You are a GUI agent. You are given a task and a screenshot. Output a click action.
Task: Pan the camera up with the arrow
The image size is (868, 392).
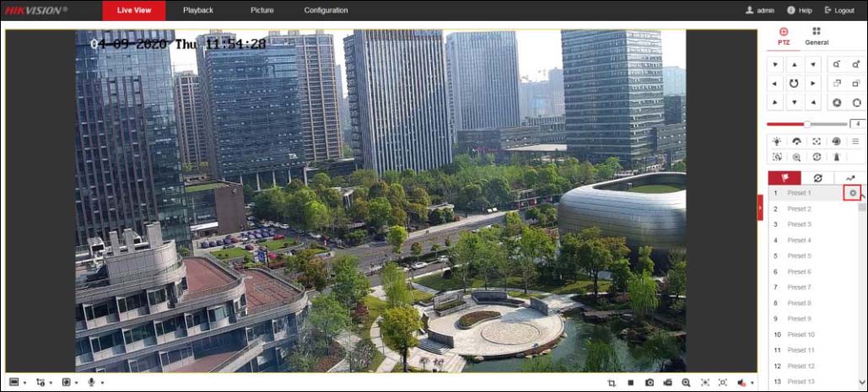(795, 65)
